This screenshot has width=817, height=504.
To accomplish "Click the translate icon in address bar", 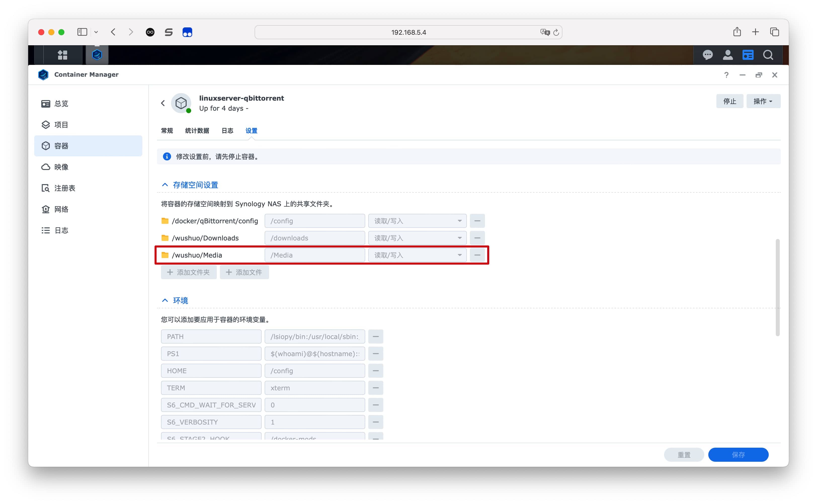I will [x=545, y=32].
